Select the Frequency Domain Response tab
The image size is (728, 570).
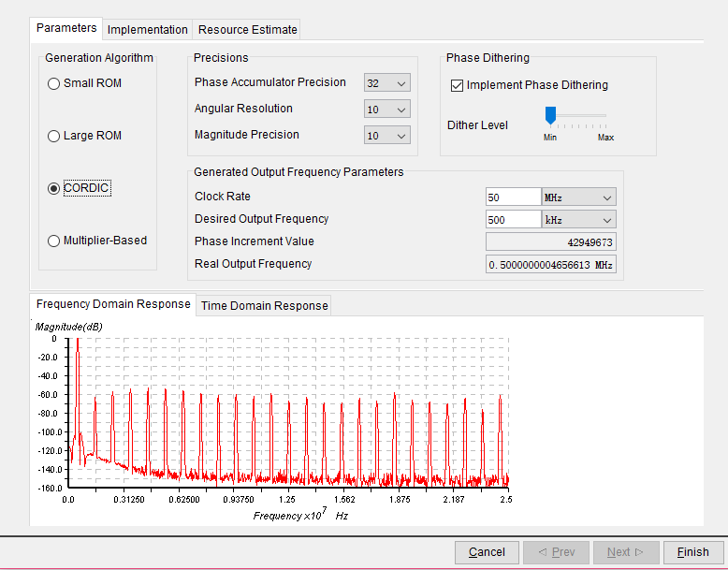(112, 304)
